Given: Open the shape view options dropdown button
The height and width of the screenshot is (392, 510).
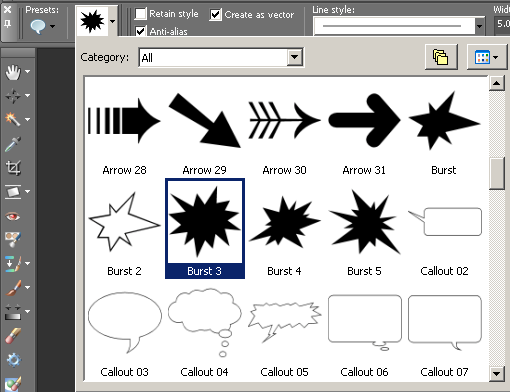Looking at the screenshot, I should click(487, 57).
